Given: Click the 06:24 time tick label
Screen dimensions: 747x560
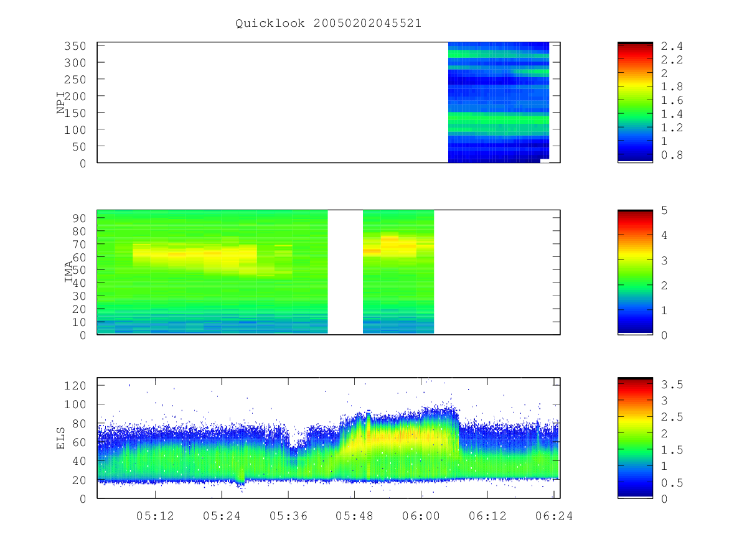Looking at the screenshot, I should coord(554,516).
